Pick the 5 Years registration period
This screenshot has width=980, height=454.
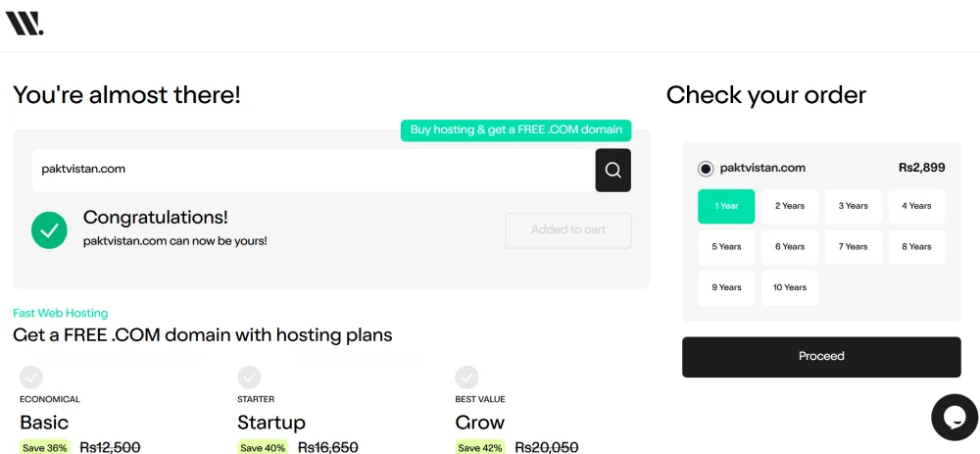726,247
